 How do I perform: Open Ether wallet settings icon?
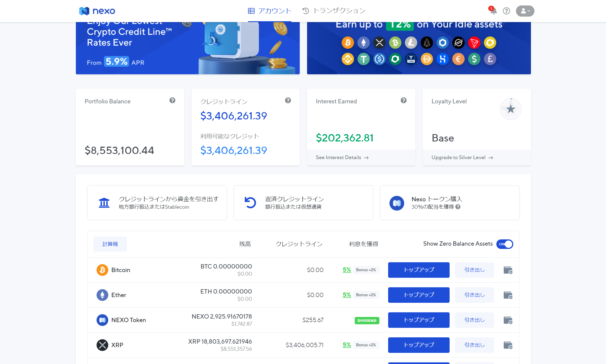click(508, 295)
